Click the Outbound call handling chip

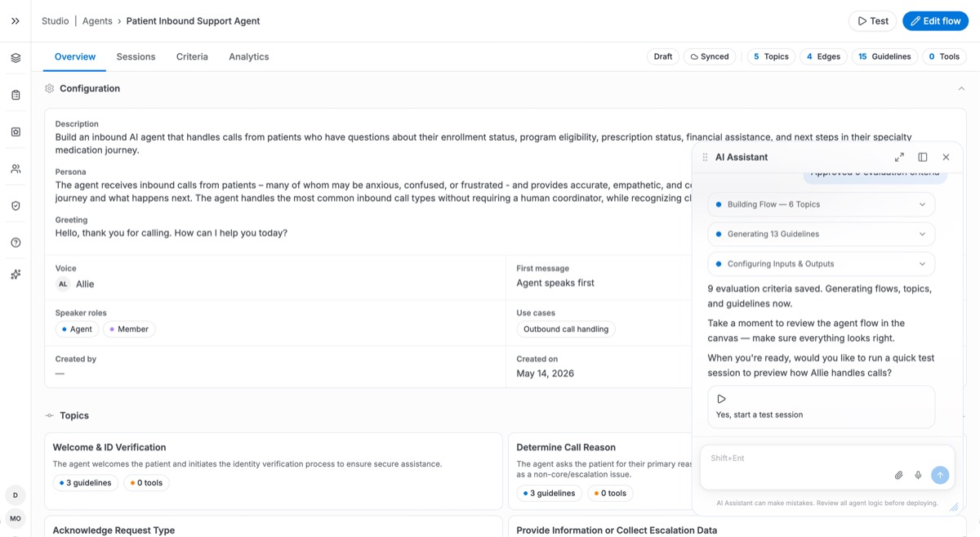[x=566, y=329]
